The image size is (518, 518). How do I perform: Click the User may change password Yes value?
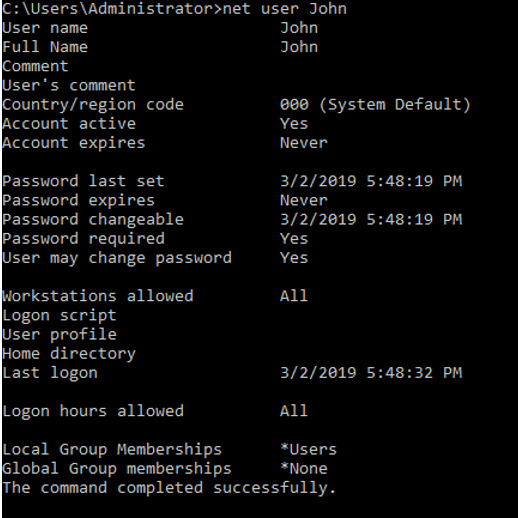[x=294, y=258]
